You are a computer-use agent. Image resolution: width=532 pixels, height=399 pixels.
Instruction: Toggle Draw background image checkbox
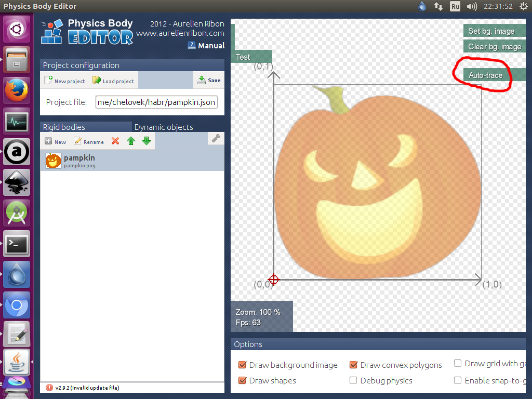pos(242,365)
